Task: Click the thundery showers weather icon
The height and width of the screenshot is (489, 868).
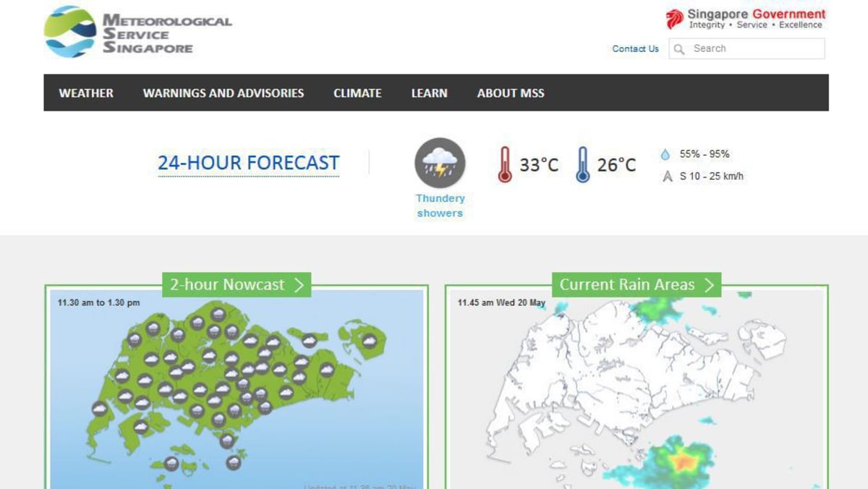Action: [x=439, y=163]
